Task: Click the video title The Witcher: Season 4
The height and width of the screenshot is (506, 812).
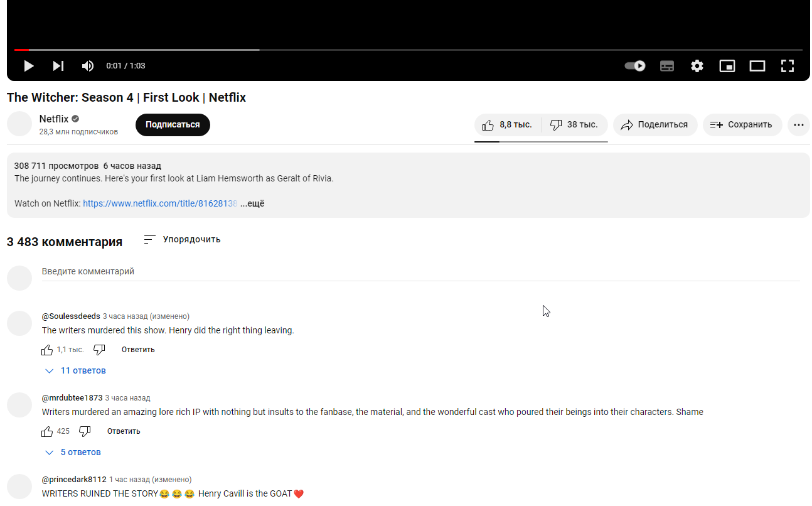Action: pos(126,97)
